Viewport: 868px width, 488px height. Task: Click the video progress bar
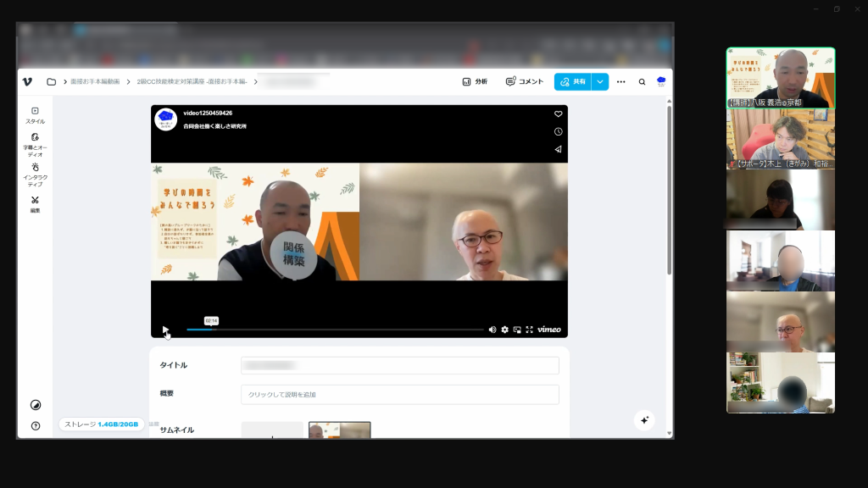[x=339, y=330]
